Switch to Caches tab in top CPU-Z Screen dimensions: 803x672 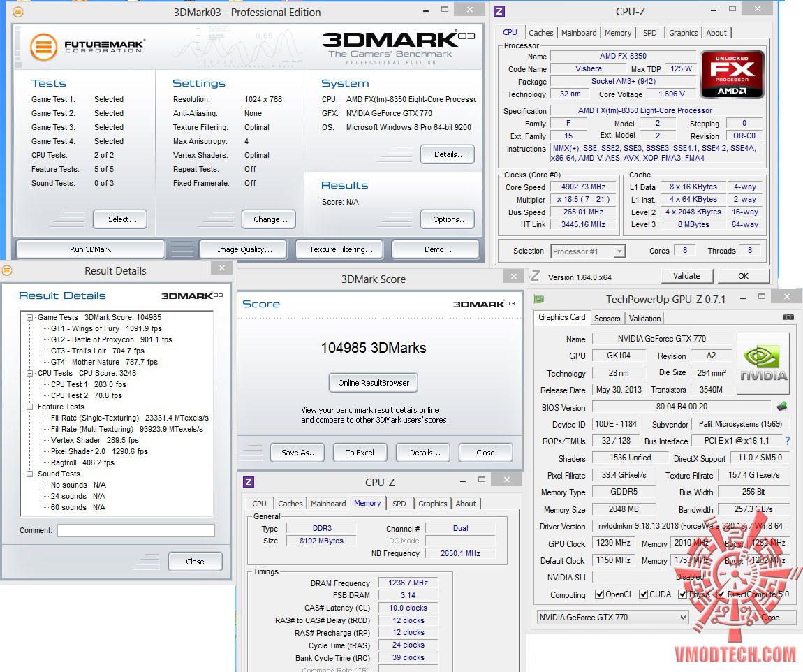click(x=540, y=33)
